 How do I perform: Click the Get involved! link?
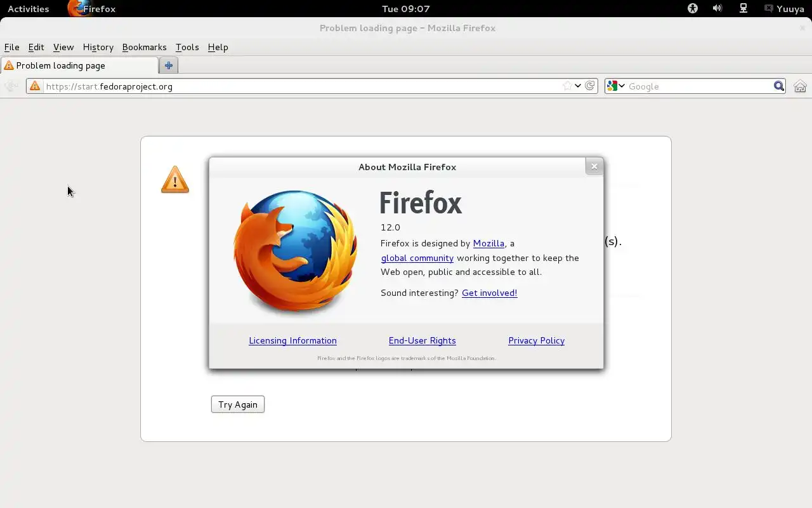[489, 293]
